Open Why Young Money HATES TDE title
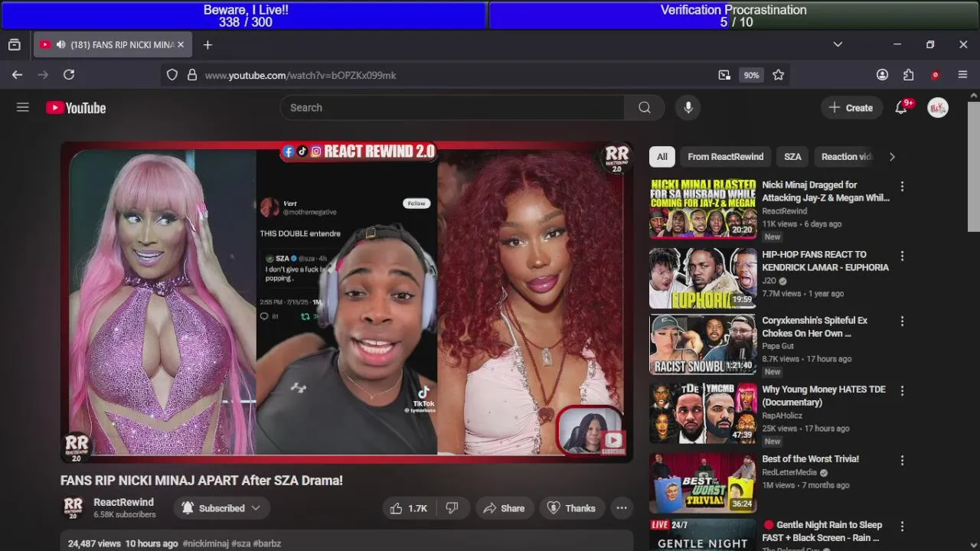Viewport: 980px width, 551px height. (824, 396)
